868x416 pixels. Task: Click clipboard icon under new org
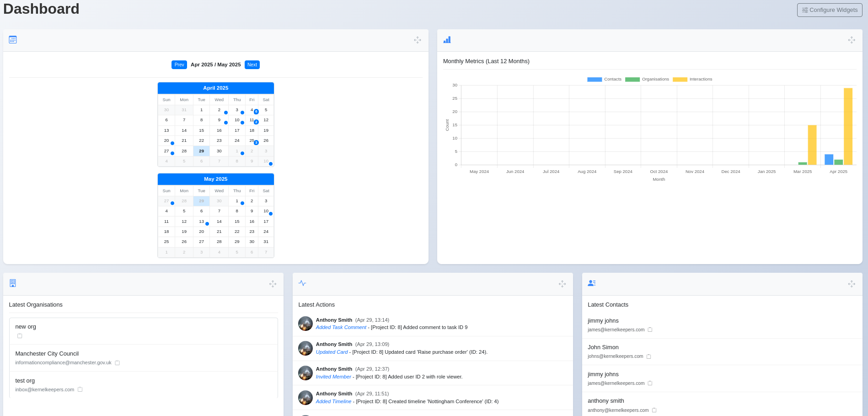tap(20, 335)
